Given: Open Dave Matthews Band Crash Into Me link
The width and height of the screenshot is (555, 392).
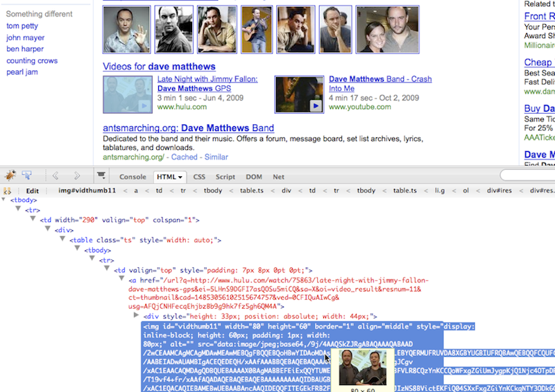Looking at the screenshot, I should (380, 83).
